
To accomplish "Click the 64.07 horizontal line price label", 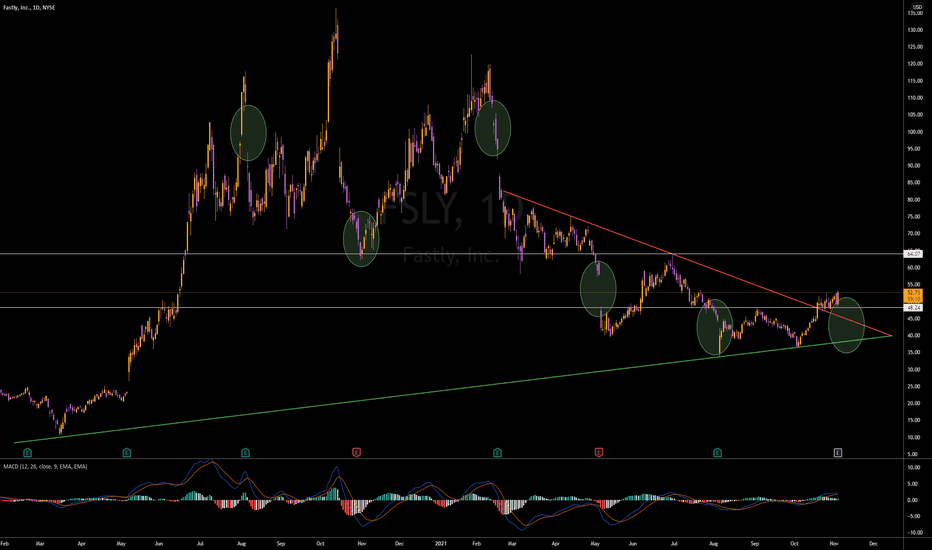I will [x=913, y=254].
